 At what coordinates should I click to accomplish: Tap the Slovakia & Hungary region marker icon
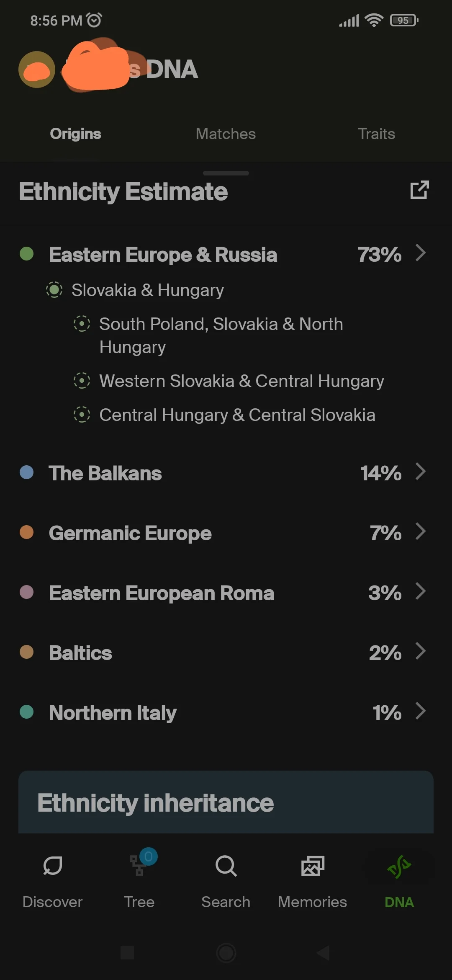[54, 290]
